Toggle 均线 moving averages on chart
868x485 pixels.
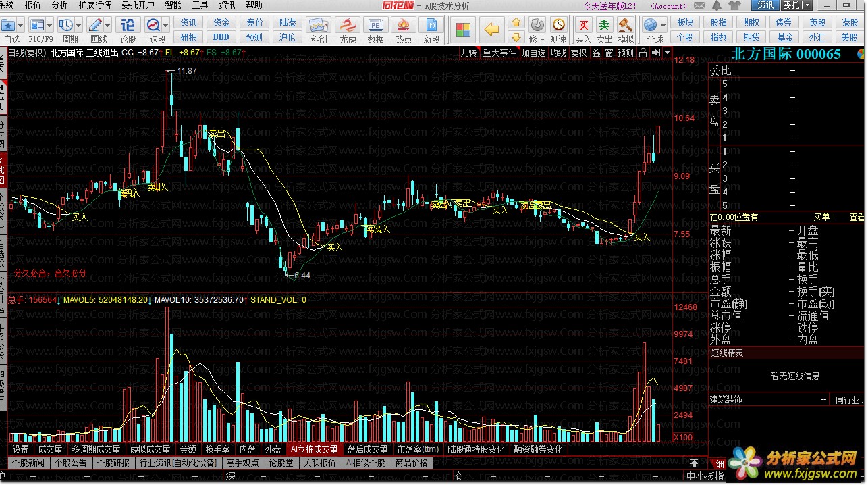click(558, 53)
